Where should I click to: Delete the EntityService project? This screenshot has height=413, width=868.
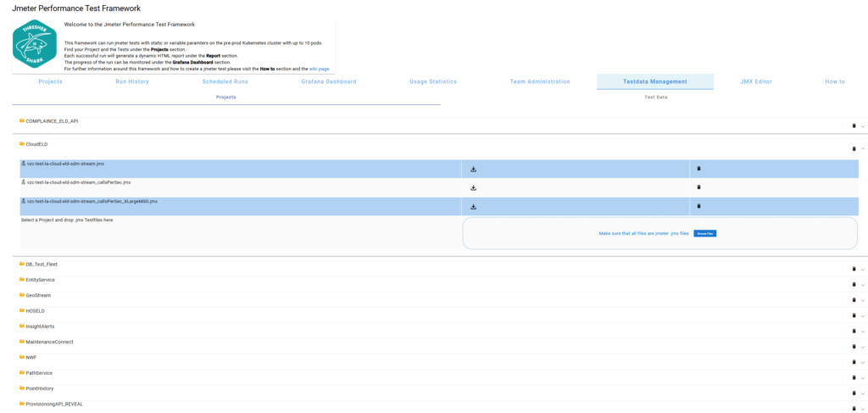(x=854, y=285)
